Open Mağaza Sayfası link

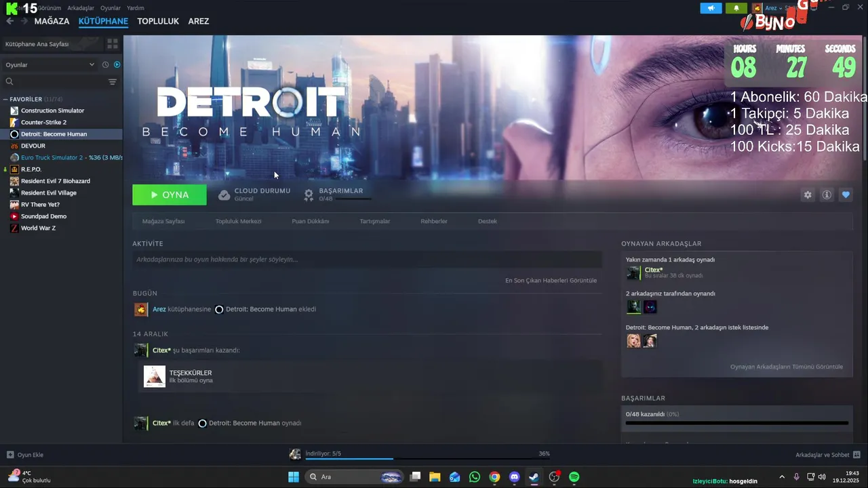click(x=163, y=221)
